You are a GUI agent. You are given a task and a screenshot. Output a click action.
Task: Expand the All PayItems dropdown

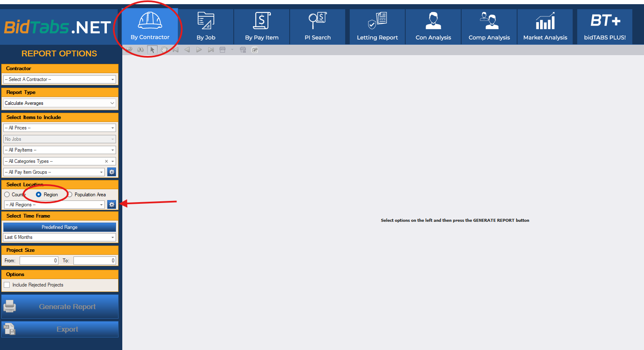pyautogui.click(x=60, y=150)
